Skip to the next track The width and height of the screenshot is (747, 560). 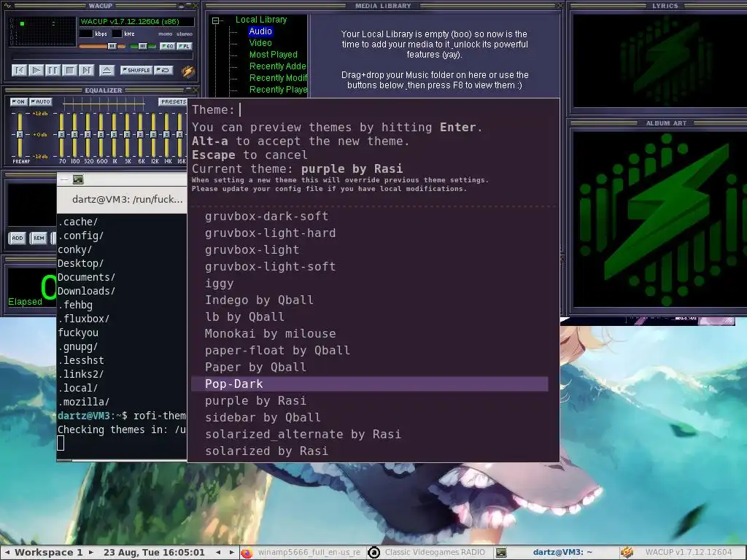pos(86,71)
